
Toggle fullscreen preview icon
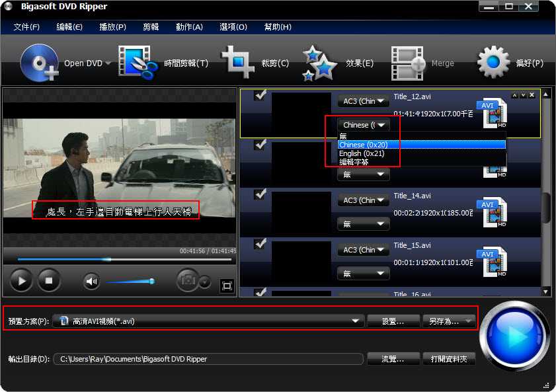pos(227,286)
